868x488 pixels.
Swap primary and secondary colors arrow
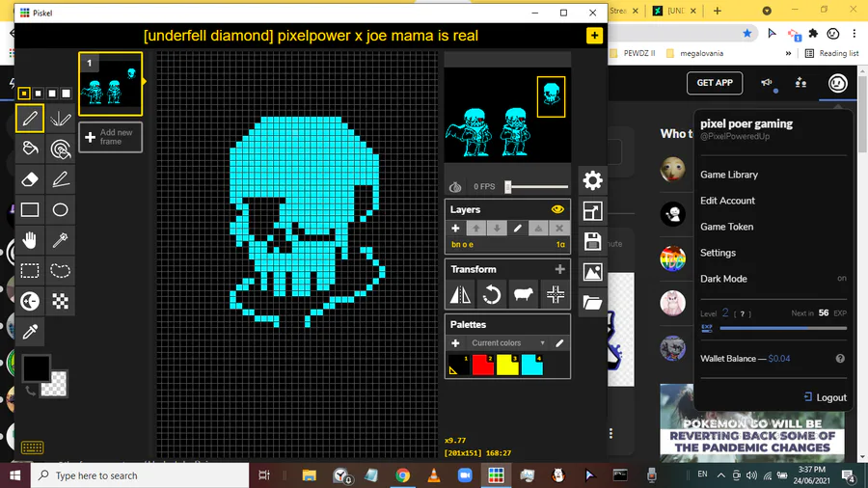point(31,391)
